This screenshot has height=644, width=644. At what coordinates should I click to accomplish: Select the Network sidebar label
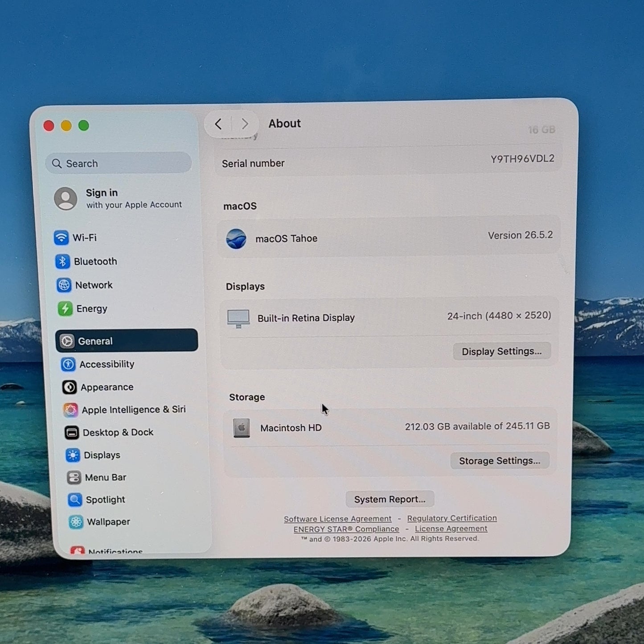94,285
